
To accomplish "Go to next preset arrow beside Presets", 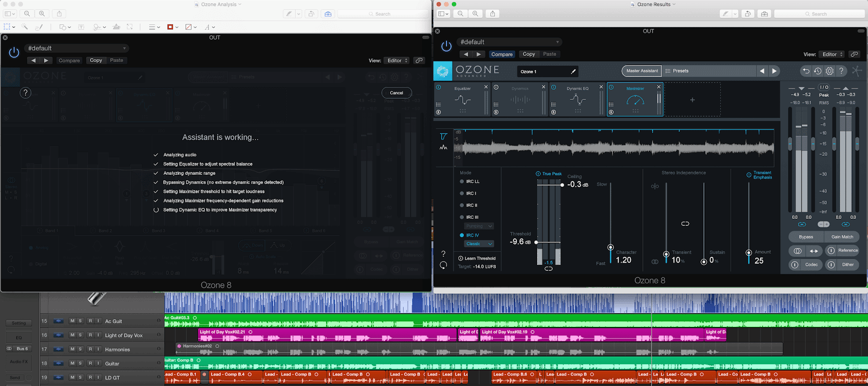I will pyautogui.click(x=774, y=71).
